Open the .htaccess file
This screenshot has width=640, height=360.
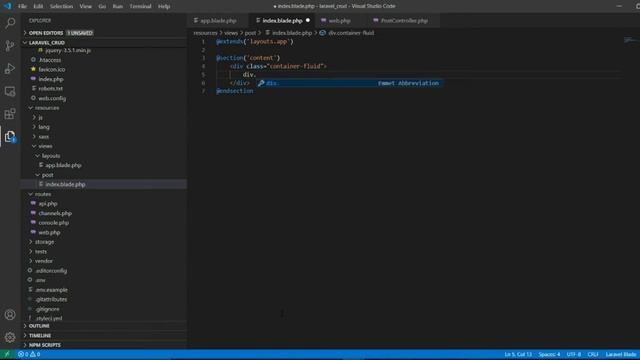(49, 60)
